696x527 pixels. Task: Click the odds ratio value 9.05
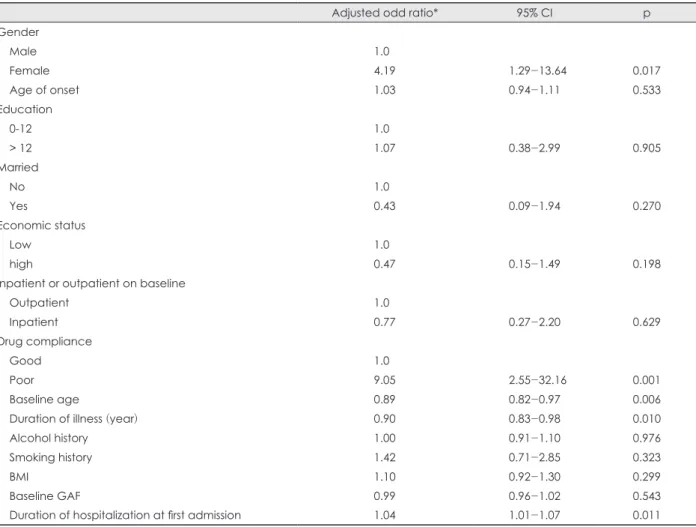click(x=384, y=380)
